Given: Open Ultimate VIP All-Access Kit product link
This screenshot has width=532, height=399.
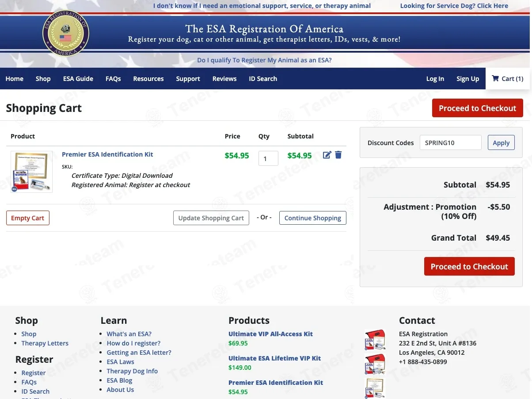Looking at the screenshot, I should 270,334.
